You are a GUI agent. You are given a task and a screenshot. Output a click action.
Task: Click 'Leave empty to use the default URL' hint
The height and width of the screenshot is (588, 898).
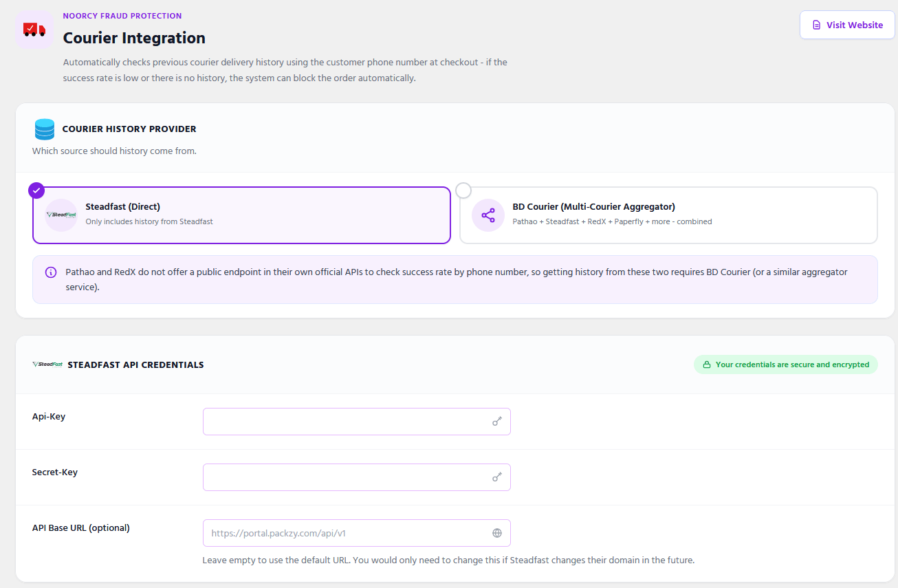(x=448, y=560)
